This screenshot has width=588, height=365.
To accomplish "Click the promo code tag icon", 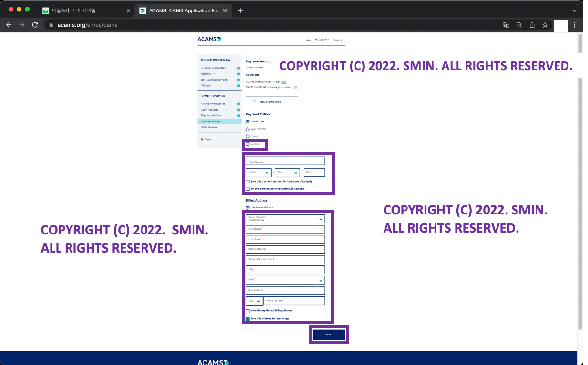I will pyautogui.click(x=254, y=102).
